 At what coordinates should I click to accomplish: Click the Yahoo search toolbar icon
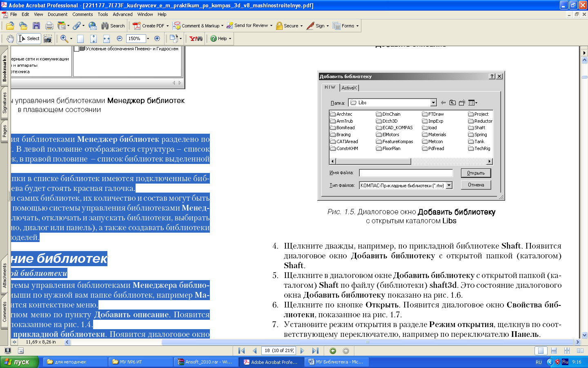click(x=196, y=38)
